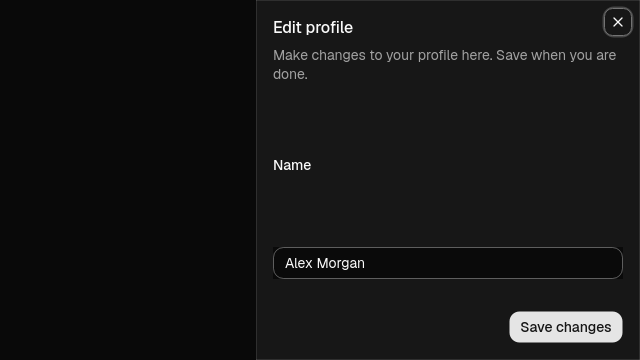Click the word "Morgan" in the textbox
The image size is (640, 360).
(x=341, y=264)
